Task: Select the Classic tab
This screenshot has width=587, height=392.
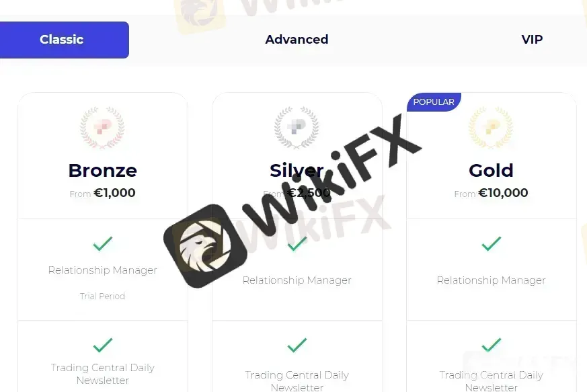Action: point(62,40)
